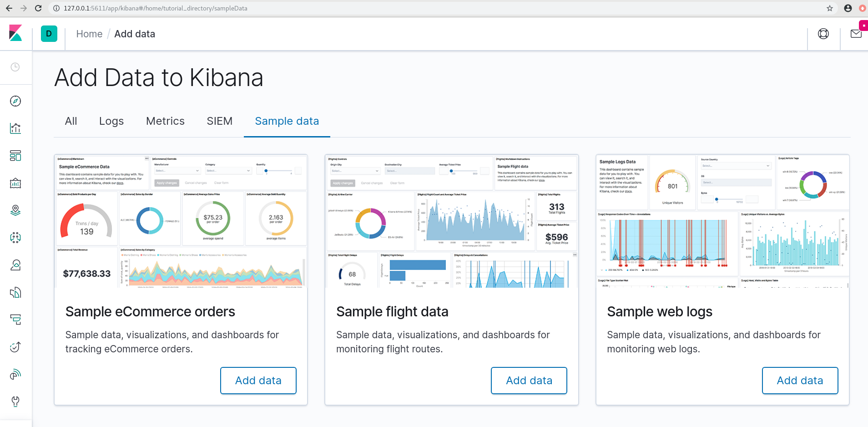Open the newsfeed mail icon

pyautogui.click(x=856, y=34)
